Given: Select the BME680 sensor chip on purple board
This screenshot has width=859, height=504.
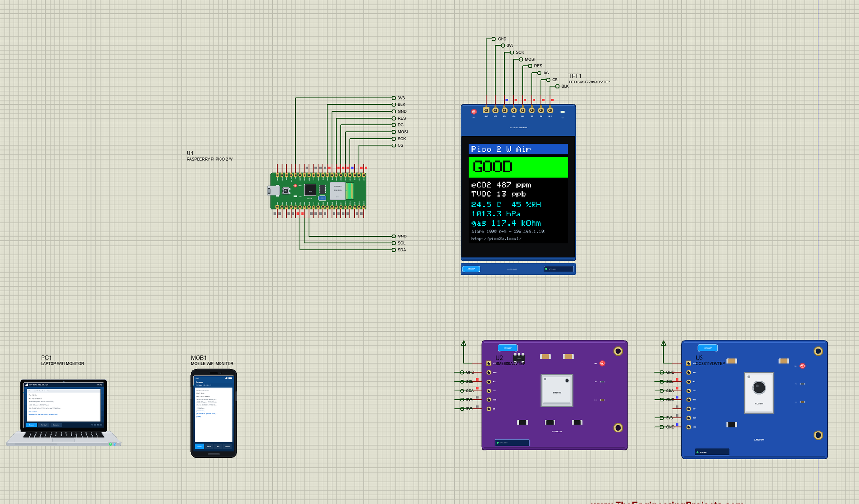Looking at the screenshot, I should pyautogui.click(x=556, y=391).
